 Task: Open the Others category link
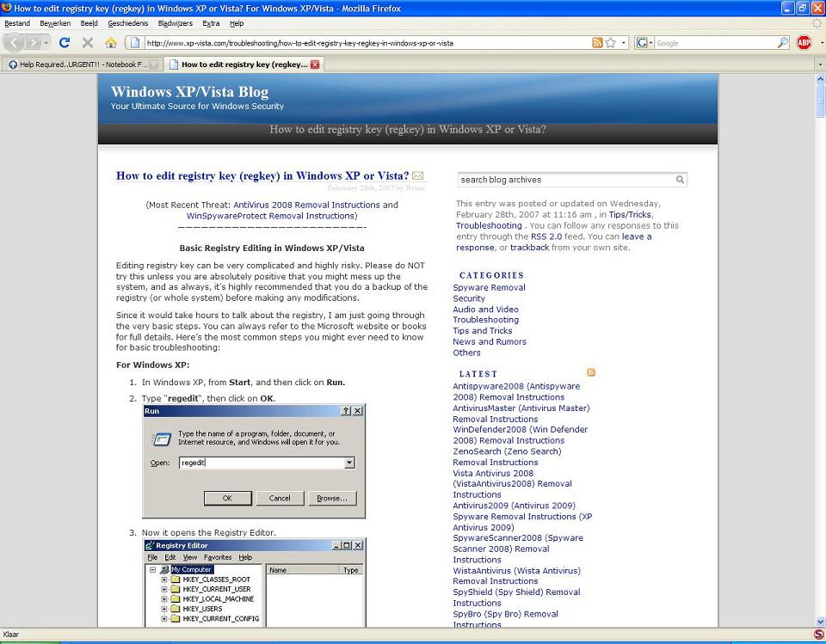[466, 353]
